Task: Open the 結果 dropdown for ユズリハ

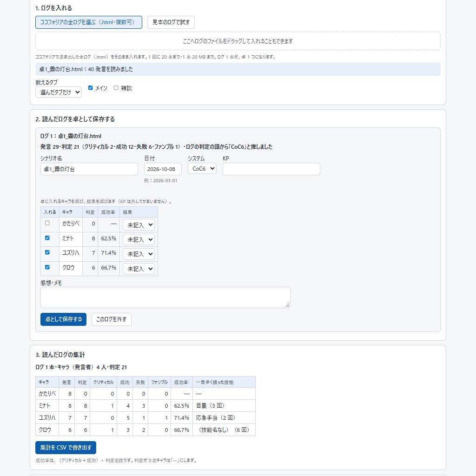Action: (139, 254)
